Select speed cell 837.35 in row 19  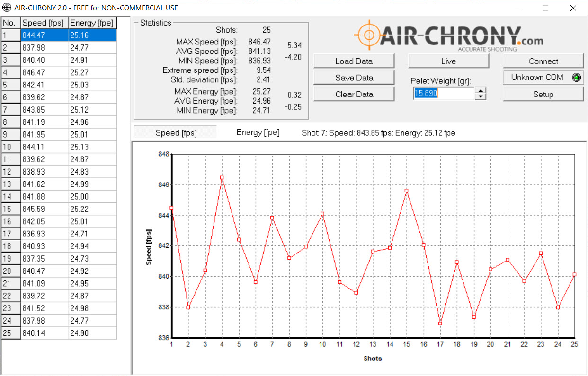pyautogui.click(x=45, y=259)
